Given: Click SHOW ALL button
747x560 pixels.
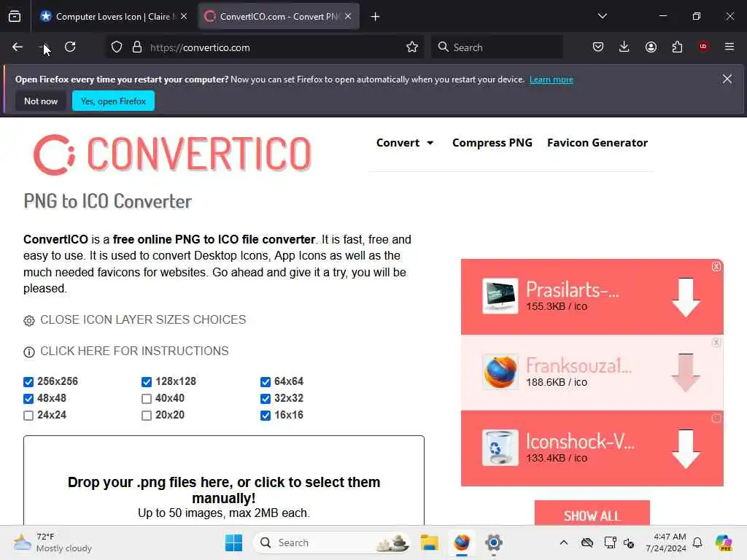Looking at the screenshot, I should pos(592,513).
